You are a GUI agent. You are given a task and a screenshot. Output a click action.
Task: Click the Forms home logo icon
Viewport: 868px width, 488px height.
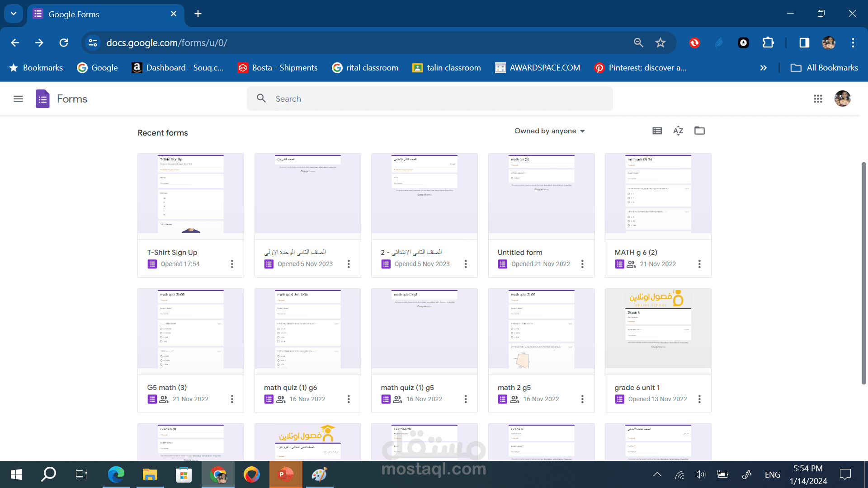click(42, 99)
